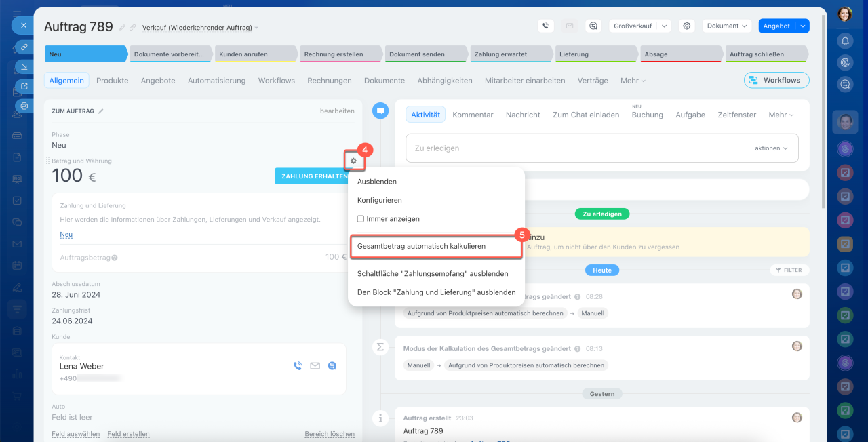This screenshot has height=442, width=868.
Task: Call Lena Weber via phone icon
Action: [x=297, y=366]
